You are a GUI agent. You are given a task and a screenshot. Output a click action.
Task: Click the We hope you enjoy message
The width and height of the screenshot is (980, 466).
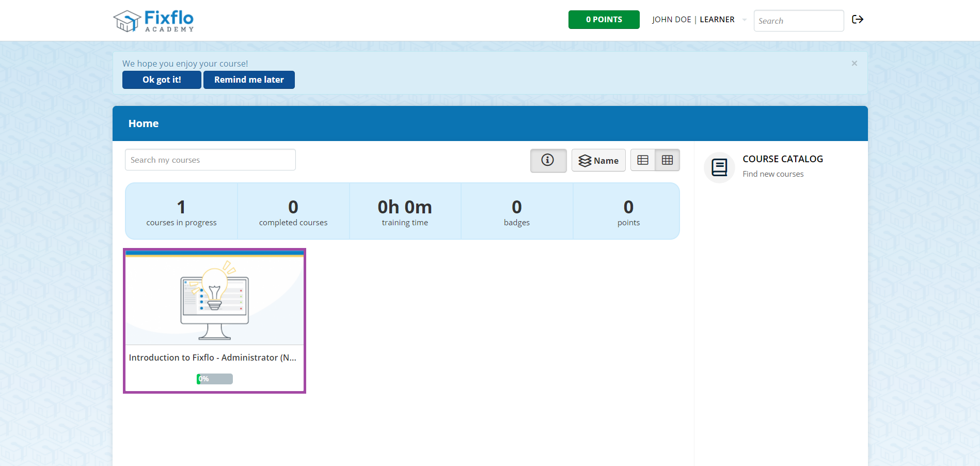coord(185,64)
